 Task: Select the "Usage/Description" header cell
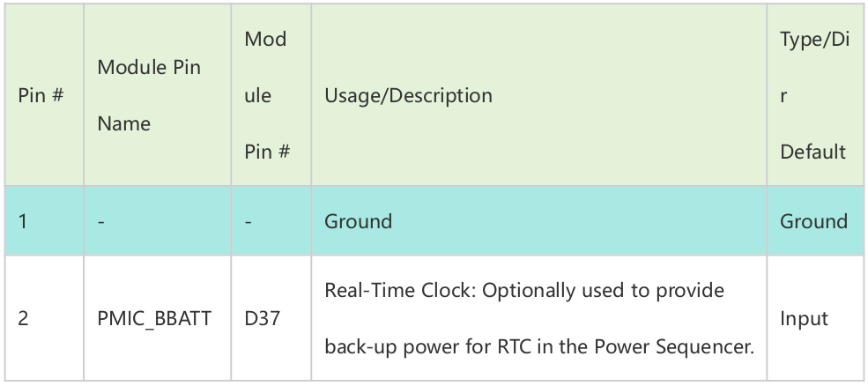coord(408,95)
